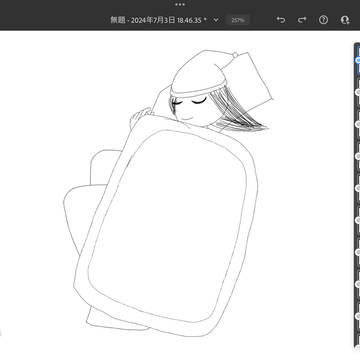Open the invite collaborators icon
This screenshot has width=360, height=360.
(345, 20)
